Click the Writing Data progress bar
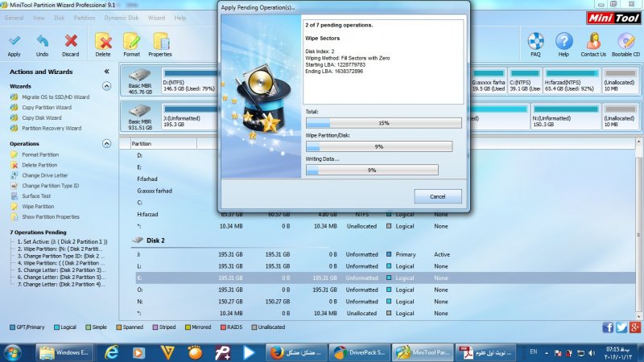Screen dimensions: 644x362 click(372, 170)
